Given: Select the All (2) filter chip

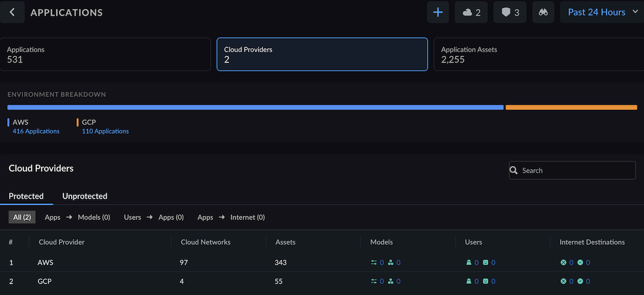Looking at the screenshot, I should click(23, 218).
